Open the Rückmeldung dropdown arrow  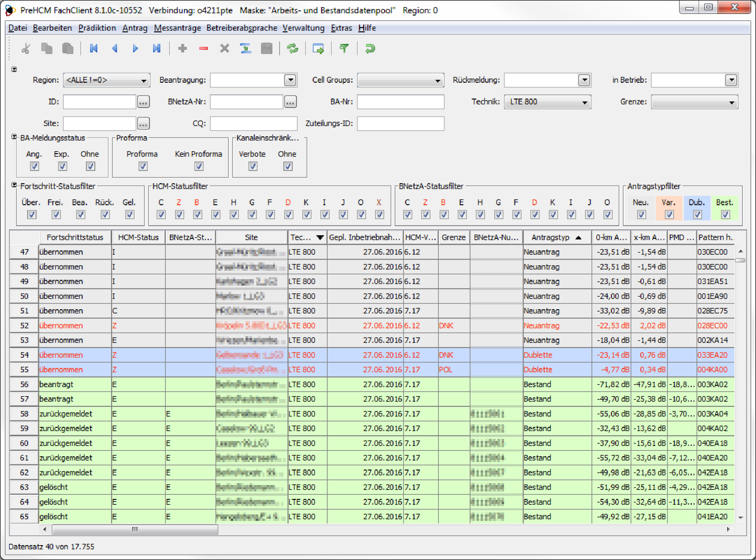click(x=584, y=80)
